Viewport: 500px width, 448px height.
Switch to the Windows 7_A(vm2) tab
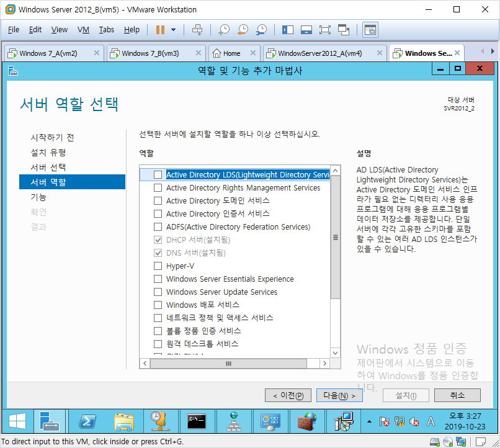point(48,53)
